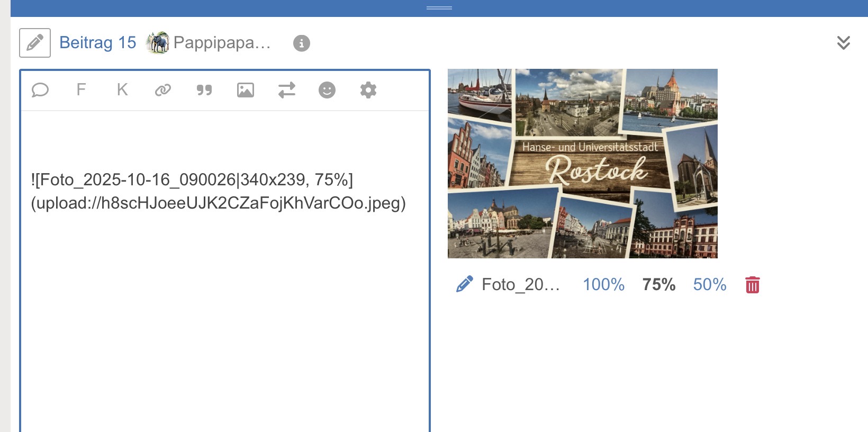Open the gear options menu in toolbar
The image size is (868, 432).
tap(368, 90)
